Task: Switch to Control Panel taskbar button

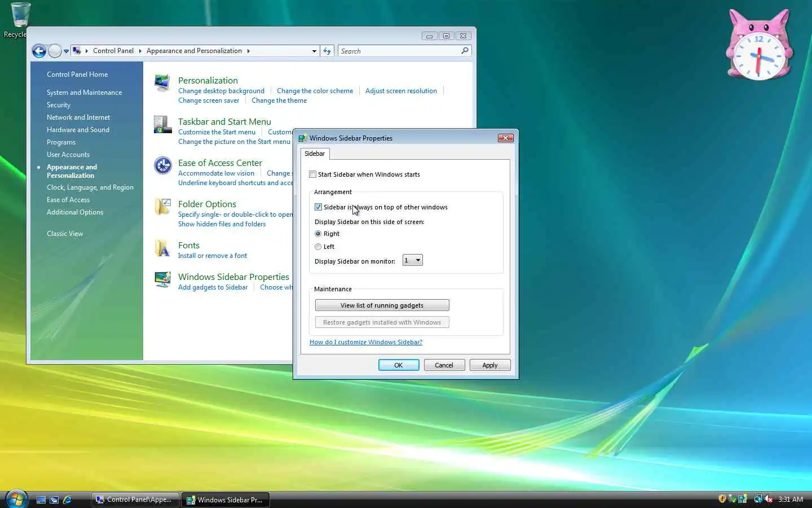Action: point(135,500)
